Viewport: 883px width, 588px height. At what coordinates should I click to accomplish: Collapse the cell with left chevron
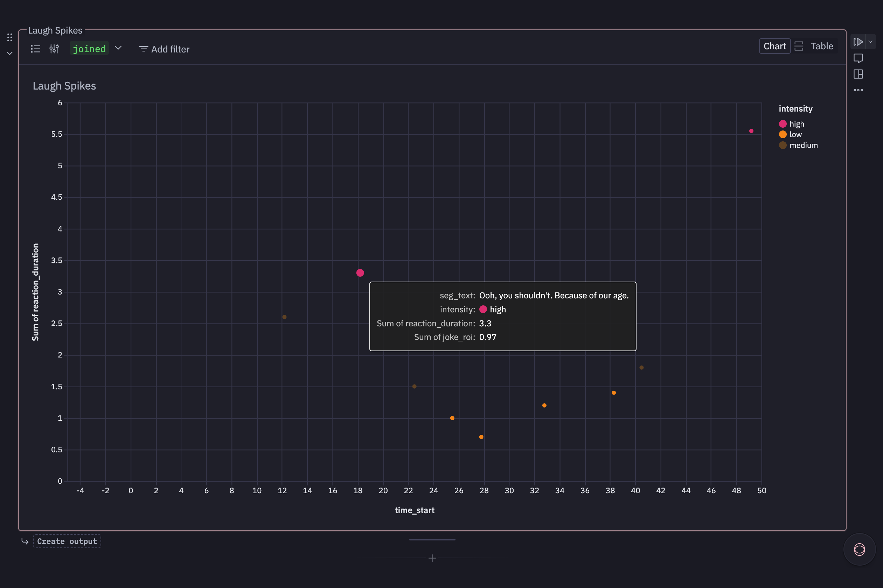(10, 53)
